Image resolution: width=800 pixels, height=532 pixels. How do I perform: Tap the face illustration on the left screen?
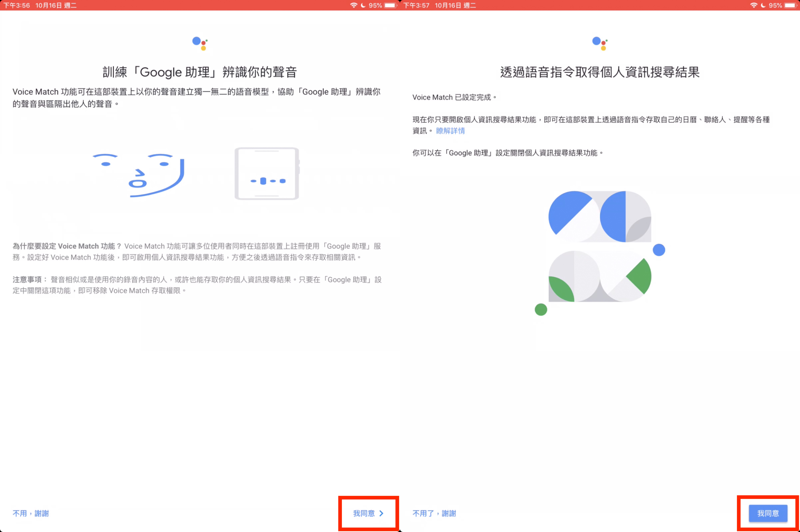point(138,175)
